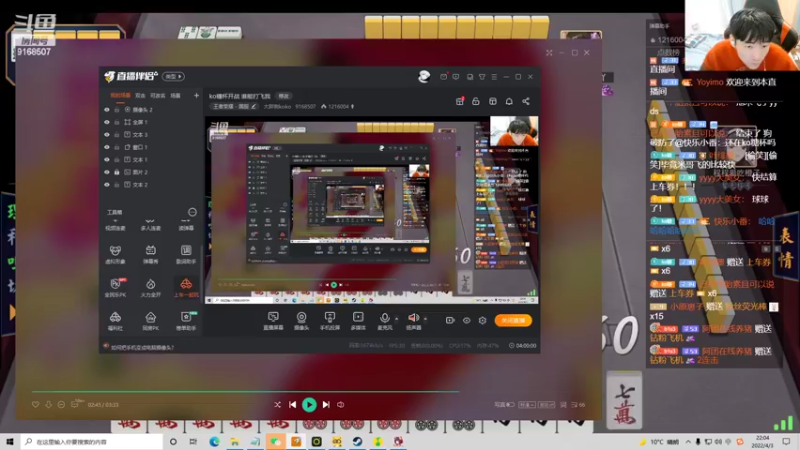
Task: Unlock the 图片 2 layer lock
Action: [x=117, y=172]
